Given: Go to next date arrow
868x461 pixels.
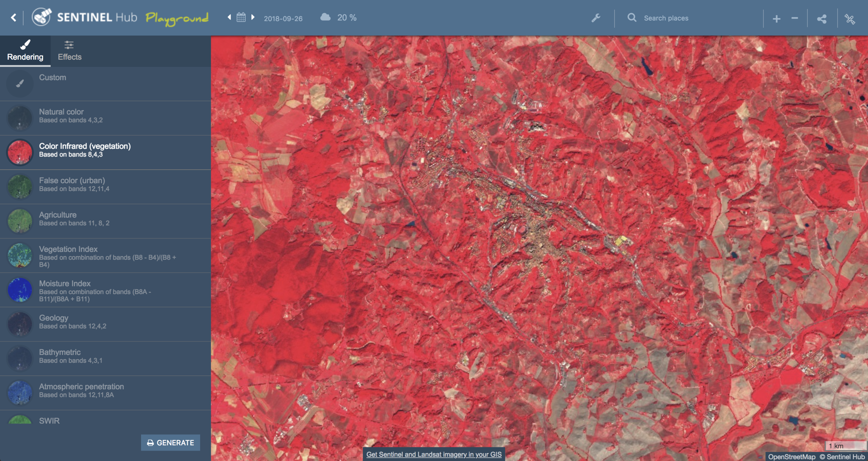Looking at the screenshot, I should tap(253, 17).
